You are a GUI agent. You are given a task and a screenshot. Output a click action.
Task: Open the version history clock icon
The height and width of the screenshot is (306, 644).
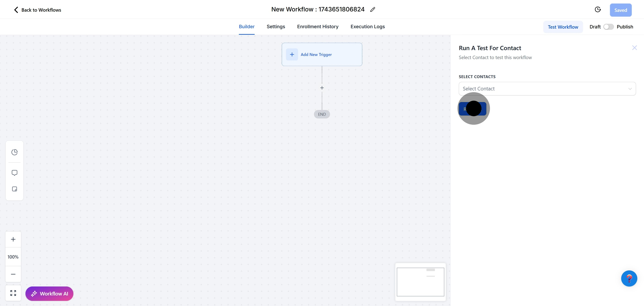(x=597, y=9)
